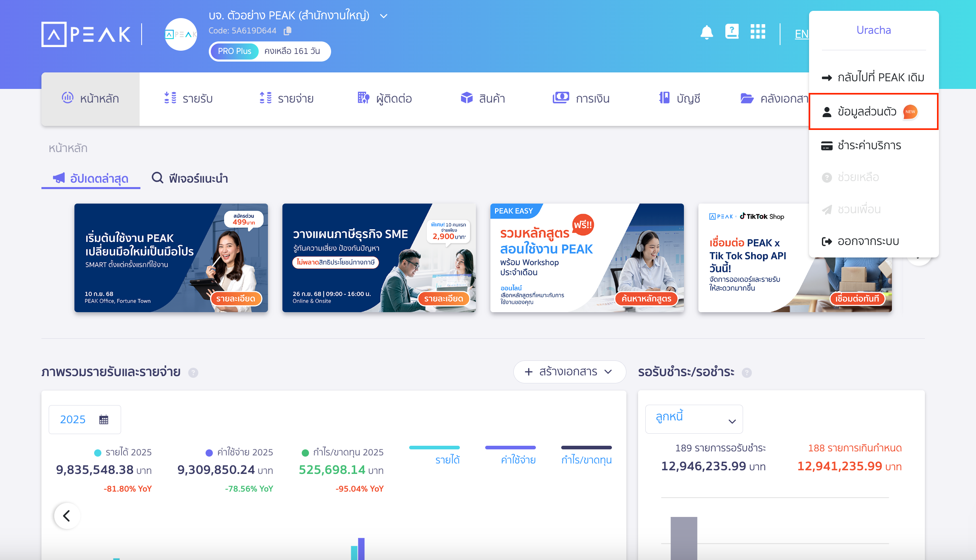
Task: Open the รายรับ menu
Action: pyautogui.click(x=188, y=99)
